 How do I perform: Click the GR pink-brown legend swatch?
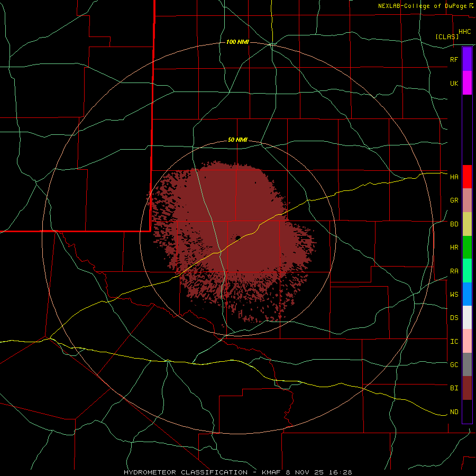(x=467, y=200)
